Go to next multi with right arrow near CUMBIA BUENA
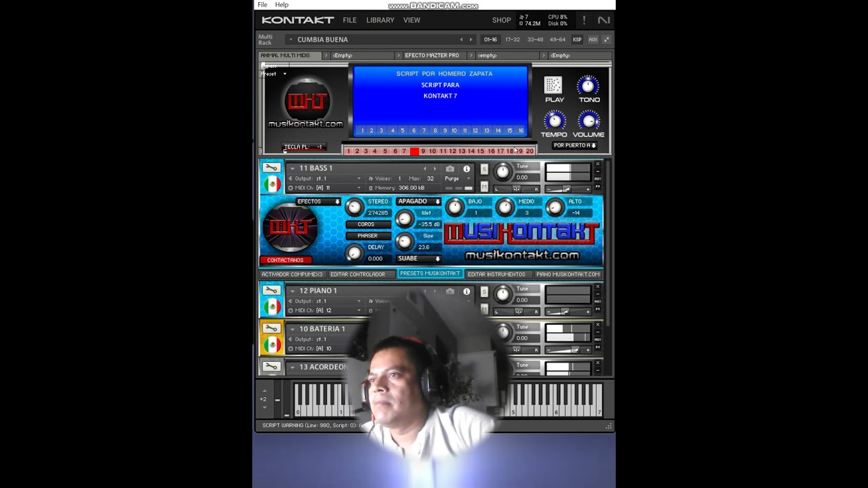This screenshot has width=868, height=488. coord(471,39)
